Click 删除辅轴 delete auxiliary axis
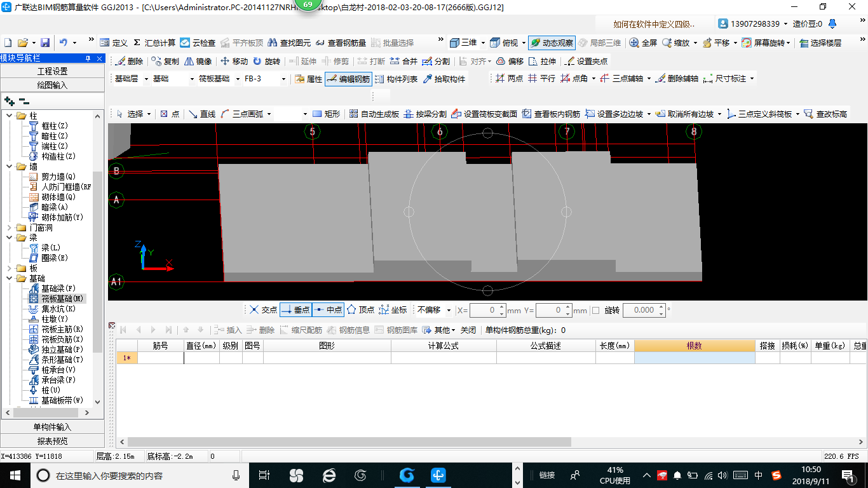This screenshot has height=488, width=868. [677, 79]
